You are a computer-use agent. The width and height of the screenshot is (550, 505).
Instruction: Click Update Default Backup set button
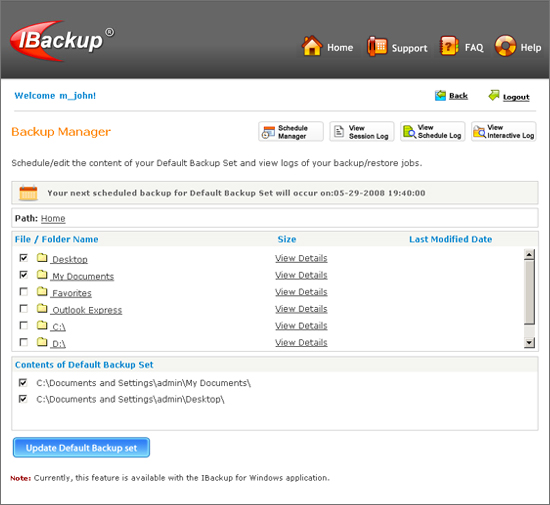click(x=81, y=447)
